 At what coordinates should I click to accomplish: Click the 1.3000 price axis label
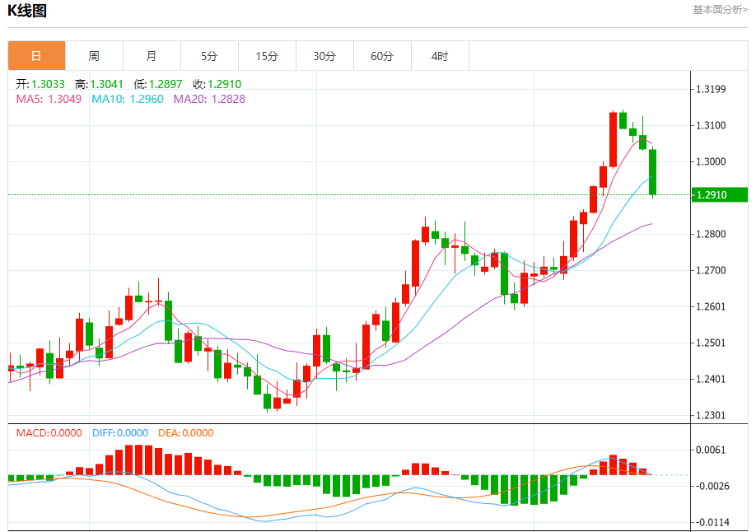(x=711, y=161)
